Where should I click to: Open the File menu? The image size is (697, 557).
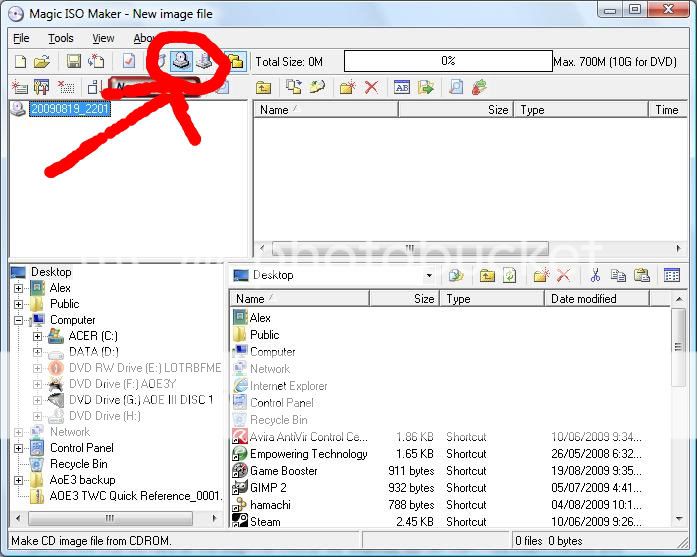21,39
